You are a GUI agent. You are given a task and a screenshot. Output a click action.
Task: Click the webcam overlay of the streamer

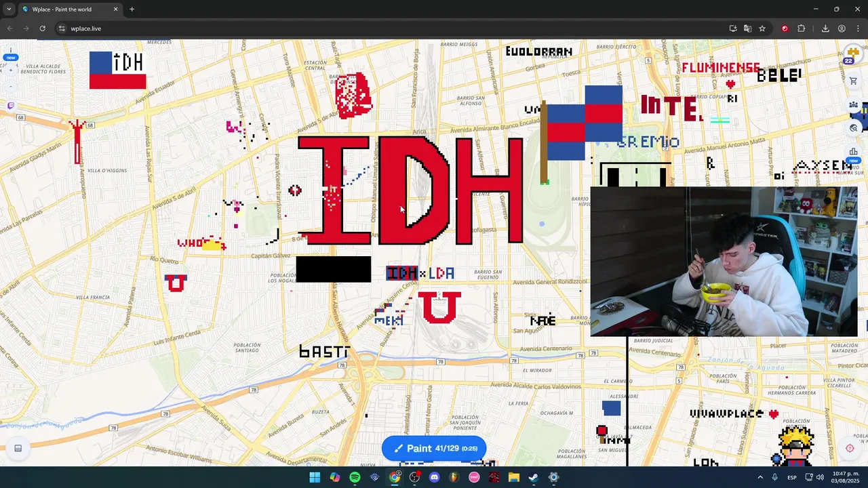tap(724, 262)
